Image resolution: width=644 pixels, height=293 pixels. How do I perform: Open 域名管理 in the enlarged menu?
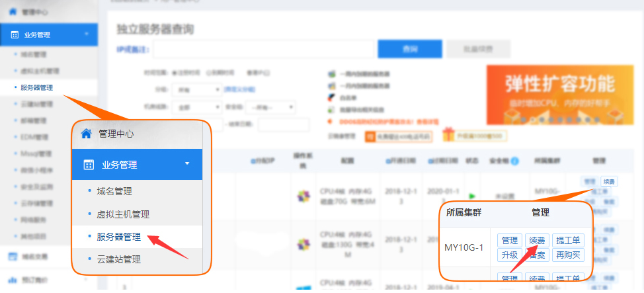(114, 192)
